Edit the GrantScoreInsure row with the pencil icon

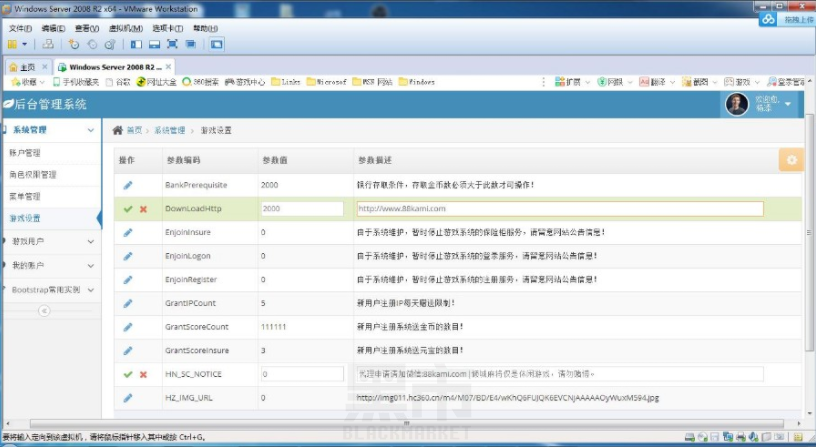pos(128,351)
